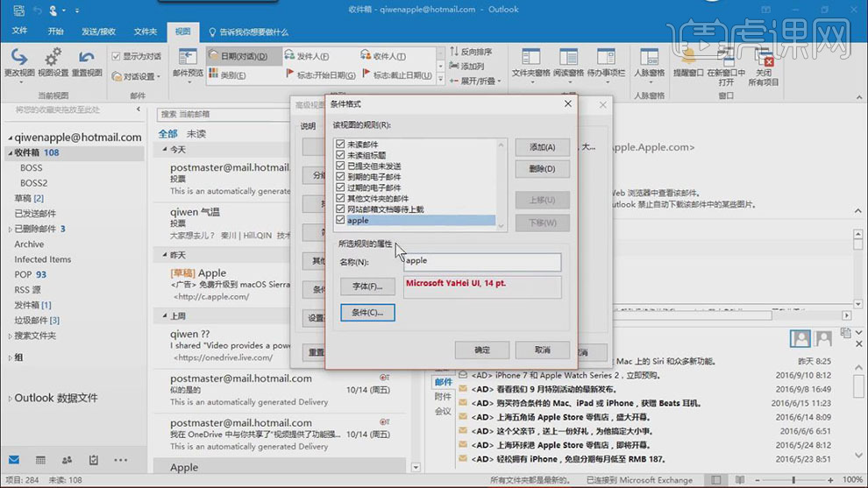Switch to Mail via envelope icon

pyautogui.click(x=14, y=460)
